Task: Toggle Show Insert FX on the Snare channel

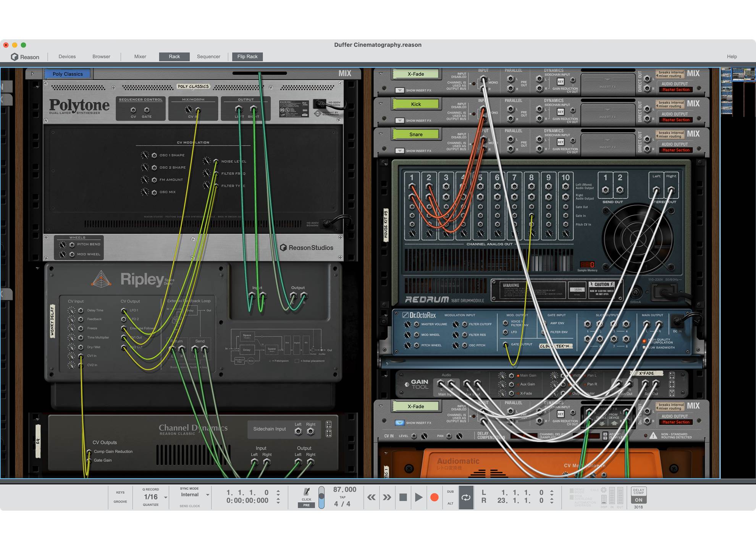Action: pyautogui.click(x=399, y=151)
